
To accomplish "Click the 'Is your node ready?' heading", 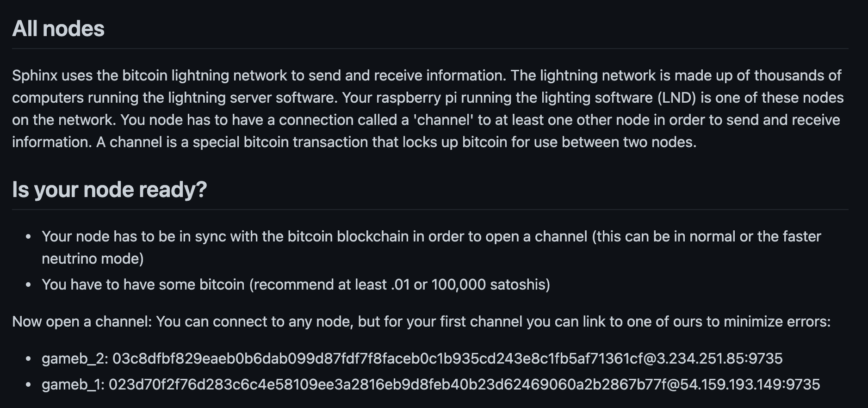I will click(x=110, y=190).
